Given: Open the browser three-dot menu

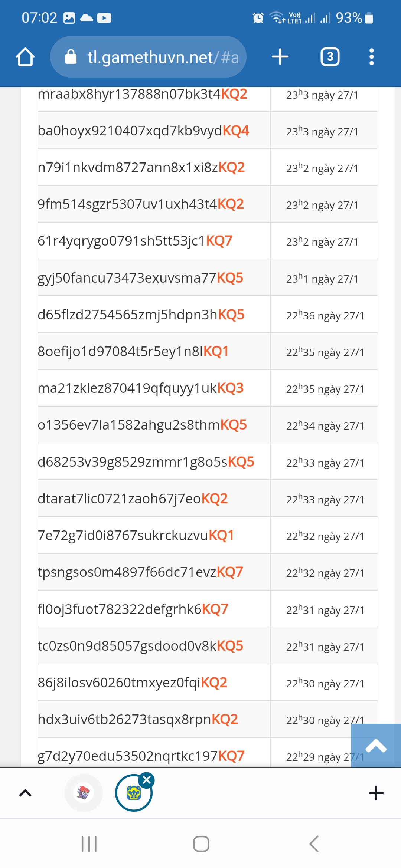Looking at the screenshot, I should (x=371, y=57).
